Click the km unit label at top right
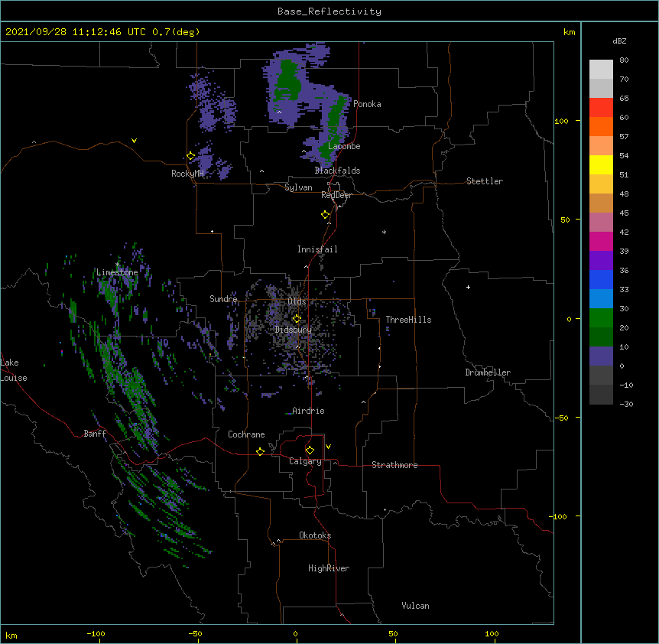The height and width of the screenshot is (644, 659). [569, 32]
